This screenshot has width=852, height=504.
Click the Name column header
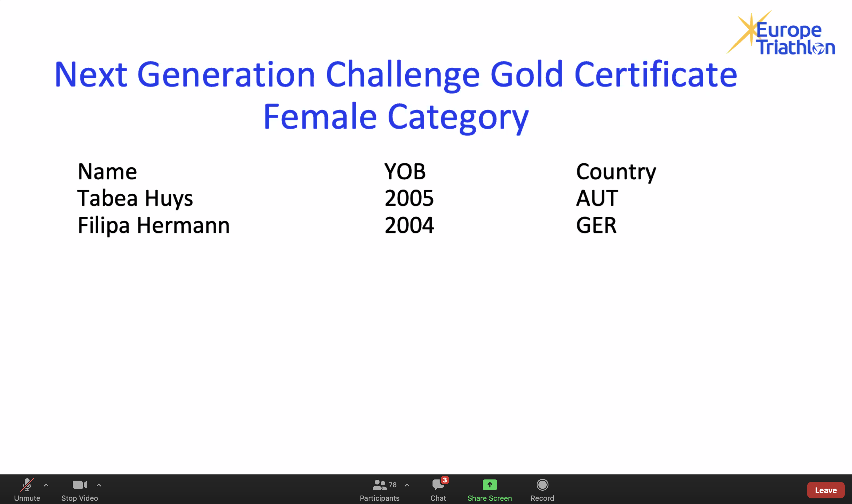[x=107, y=172]
